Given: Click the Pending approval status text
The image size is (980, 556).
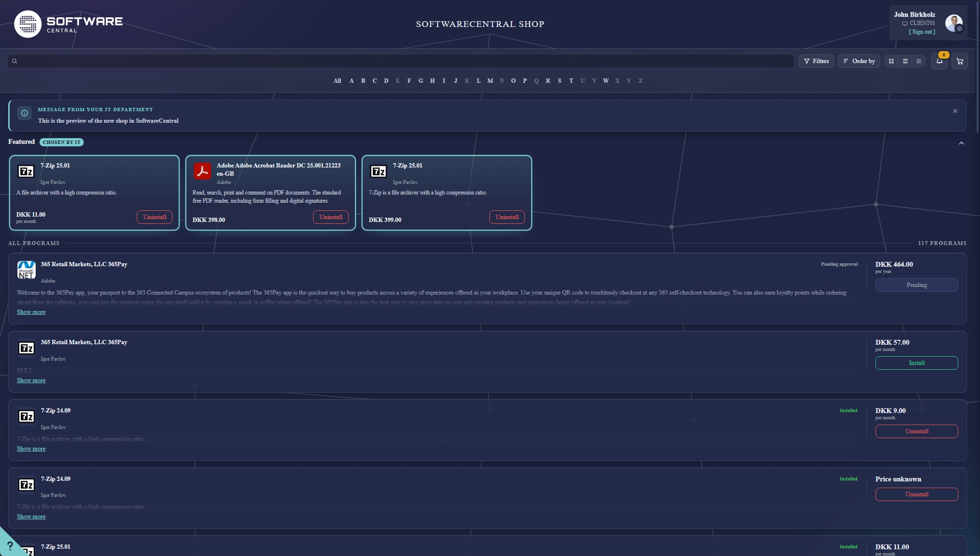Looking at the screenshot, I should click(839, 264).
